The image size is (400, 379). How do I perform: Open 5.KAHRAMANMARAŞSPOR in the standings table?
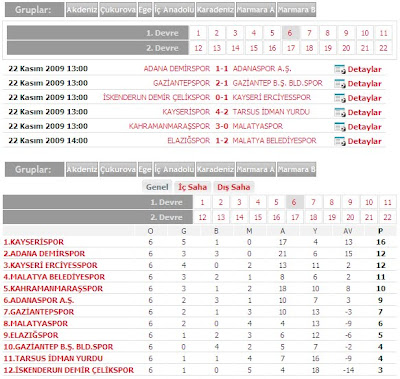point(53,289)
